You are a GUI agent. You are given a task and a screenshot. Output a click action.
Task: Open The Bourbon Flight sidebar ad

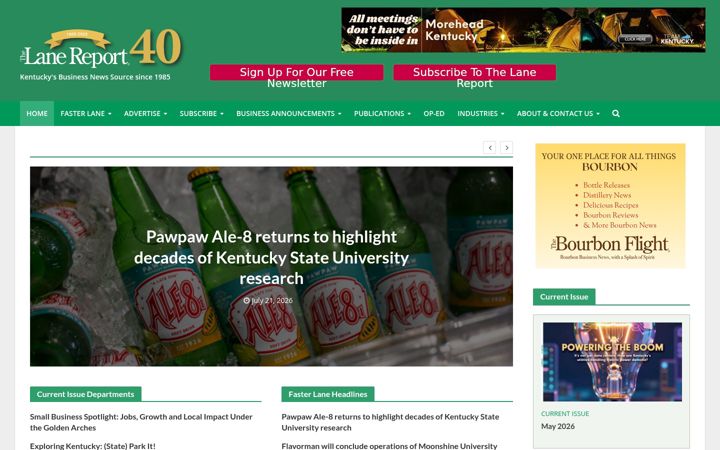(x=610, y=206)
